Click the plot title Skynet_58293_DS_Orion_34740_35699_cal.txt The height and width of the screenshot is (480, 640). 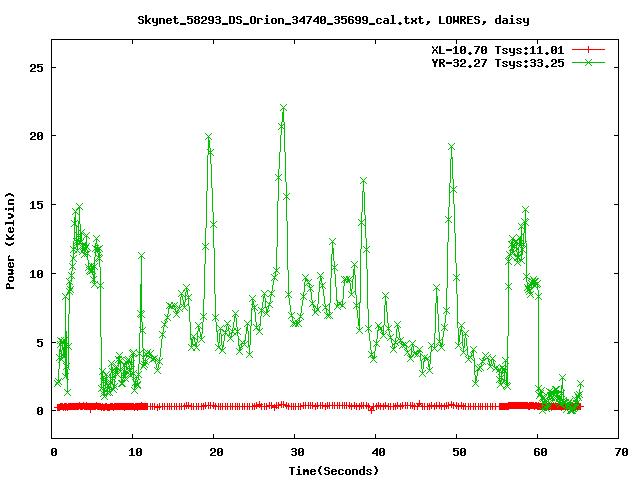[x=281, y=20]
